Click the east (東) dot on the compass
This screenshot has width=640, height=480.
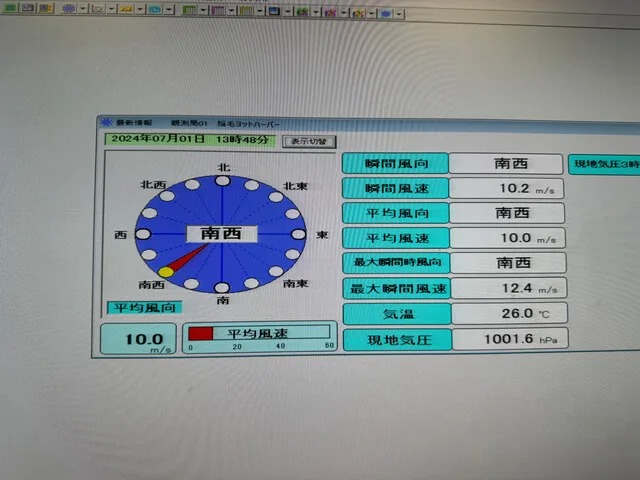click(x=297, y=233)
